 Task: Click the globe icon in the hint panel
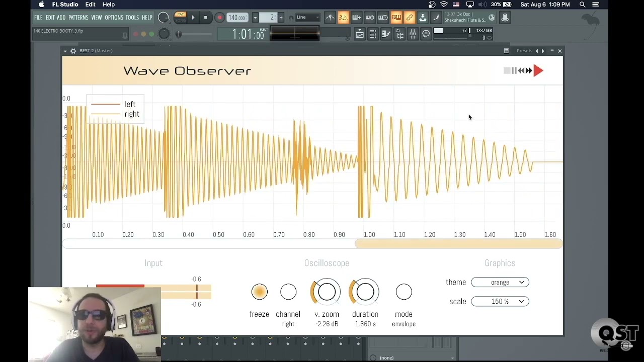pyautogui.click(x=492, y=18)
